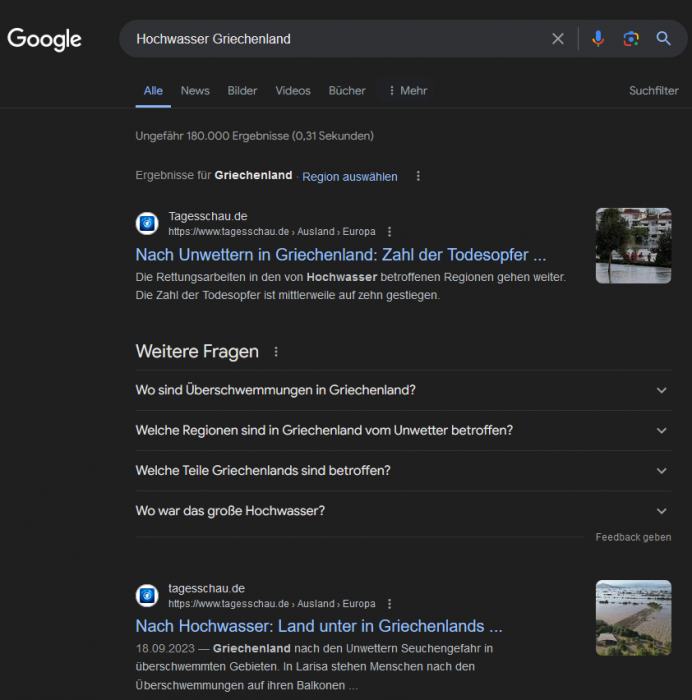Click the Google logo

point(44,39)
